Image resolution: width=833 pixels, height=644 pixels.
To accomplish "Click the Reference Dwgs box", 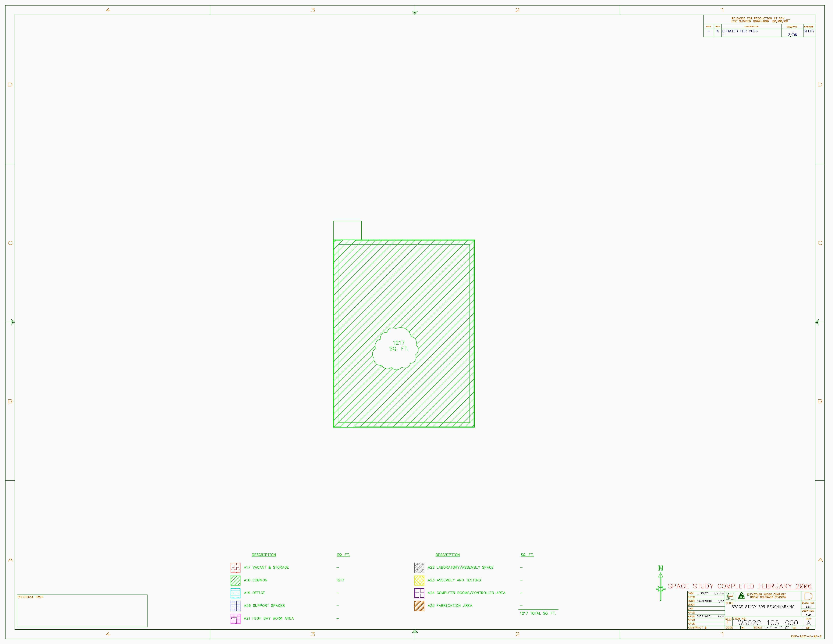I will pyautogui.click(x=82, y=611).
